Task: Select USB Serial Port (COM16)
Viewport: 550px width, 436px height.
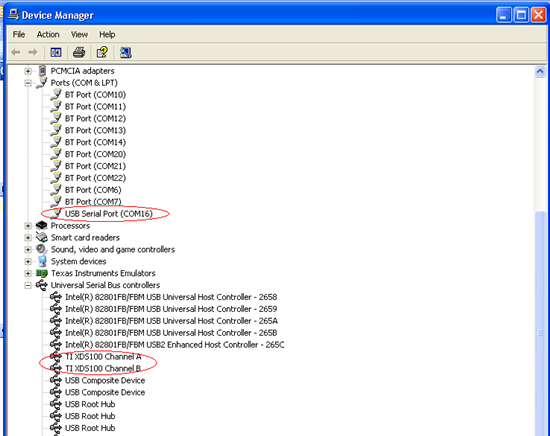Action: 109,214
